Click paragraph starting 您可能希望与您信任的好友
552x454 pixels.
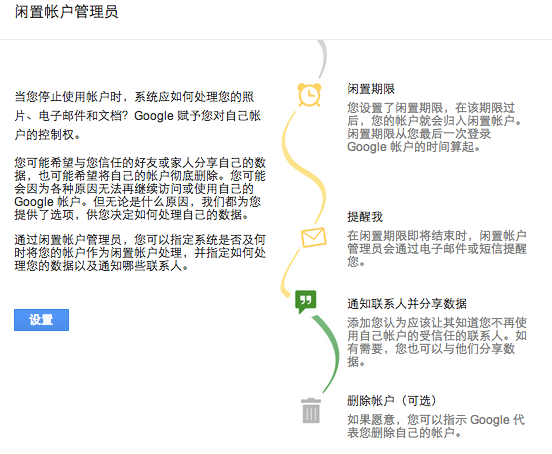[140, 188]
